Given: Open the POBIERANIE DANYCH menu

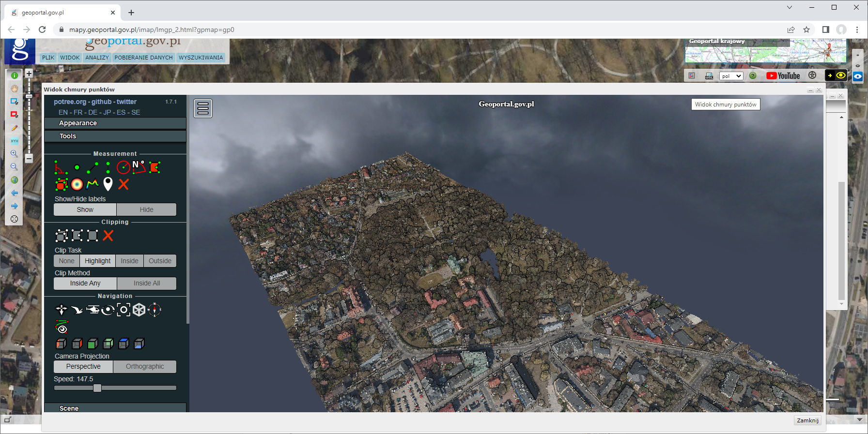Looking at the screenshot, I should click(143, 58).
